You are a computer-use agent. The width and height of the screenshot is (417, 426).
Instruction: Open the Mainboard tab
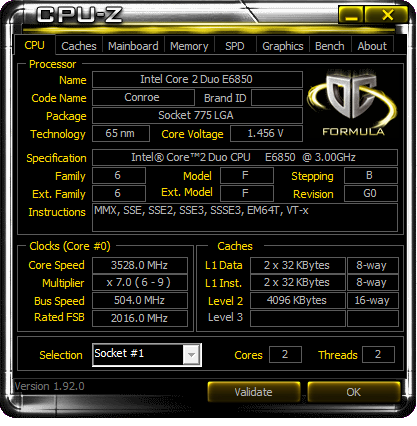tap(133, 46)
